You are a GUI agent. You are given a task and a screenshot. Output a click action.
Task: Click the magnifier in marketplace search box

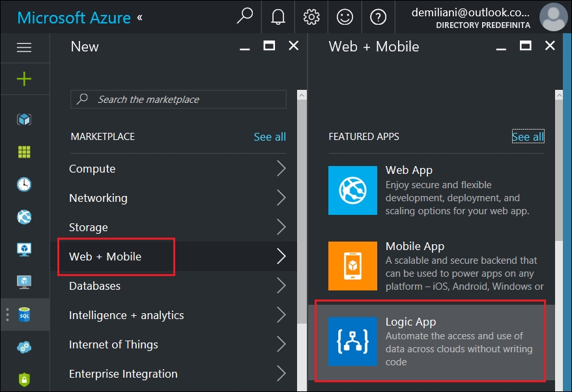[82, 99]
